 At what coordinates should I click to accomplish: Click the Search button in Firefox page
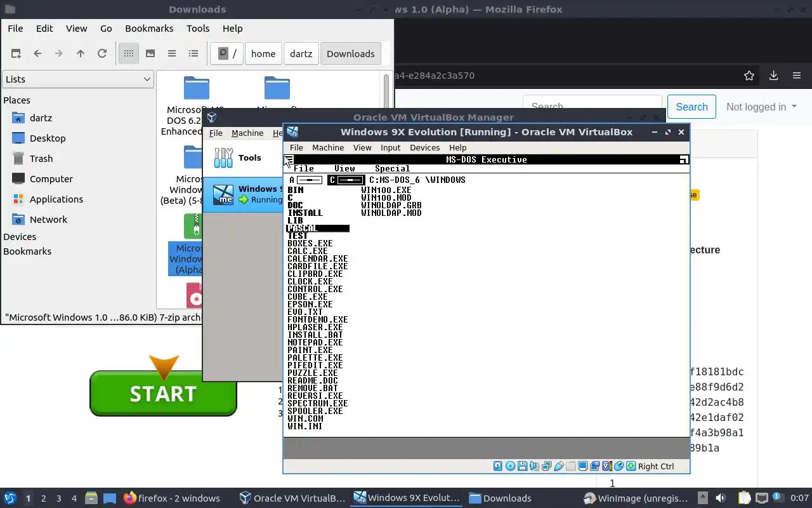click(x=691, y=107)
